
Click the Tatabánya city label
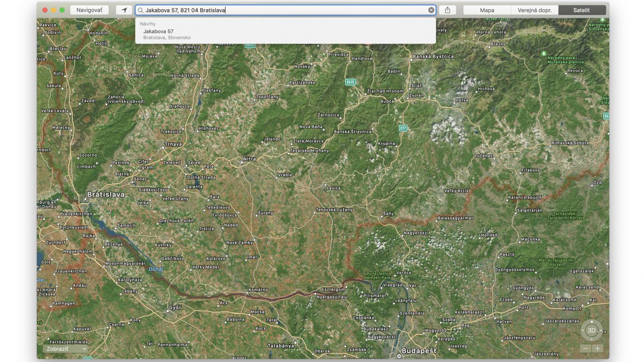pos(281,346)
